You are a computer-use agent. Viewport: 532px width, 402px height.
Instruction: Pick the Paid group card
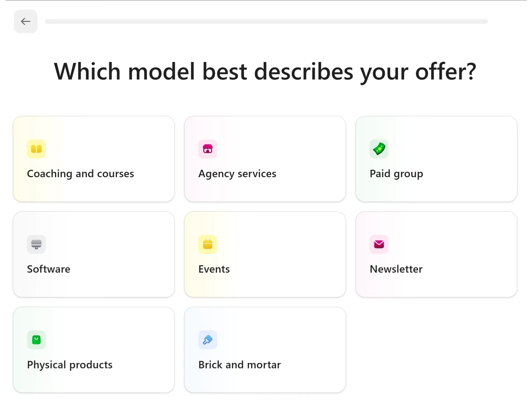(436, 159)
